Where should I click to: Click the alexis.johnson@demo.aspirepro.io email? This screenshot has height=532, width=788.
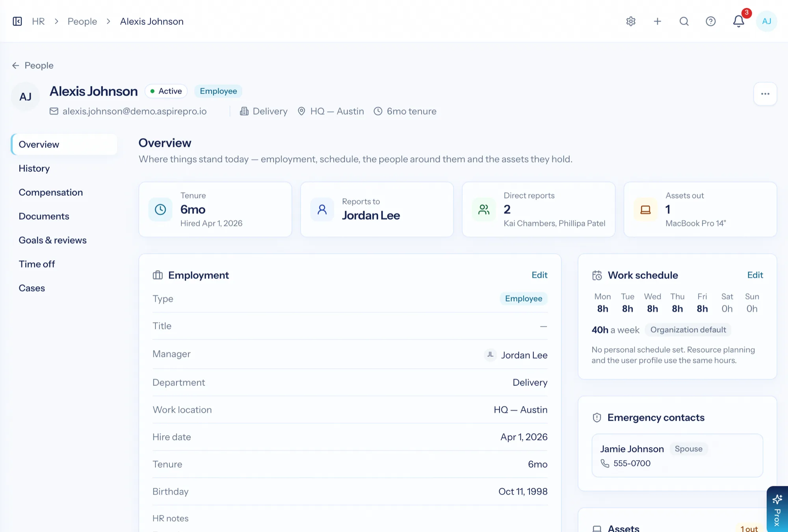(x=135, y=111)
